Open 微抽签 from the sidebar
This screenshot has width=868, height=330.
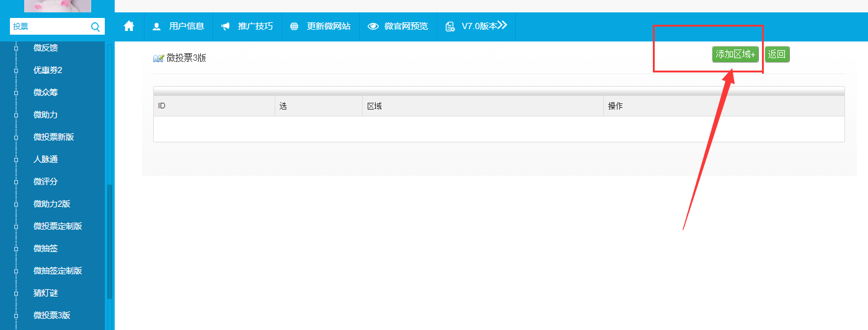tap(46, 248)
